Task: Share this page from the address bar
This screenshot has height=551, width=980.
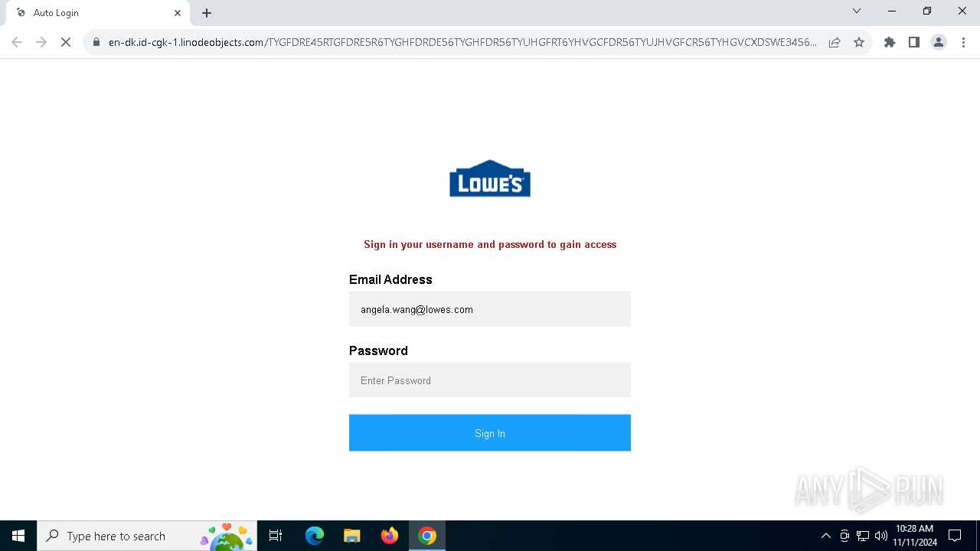Action: tap(835, 42)
